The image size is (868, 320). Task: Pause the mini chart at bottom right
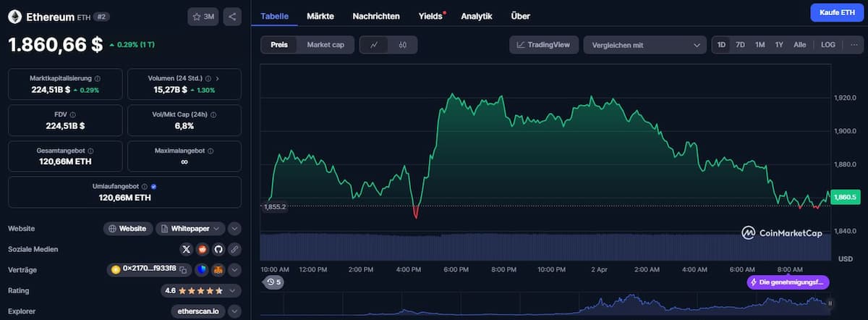[x=830, y=303]
